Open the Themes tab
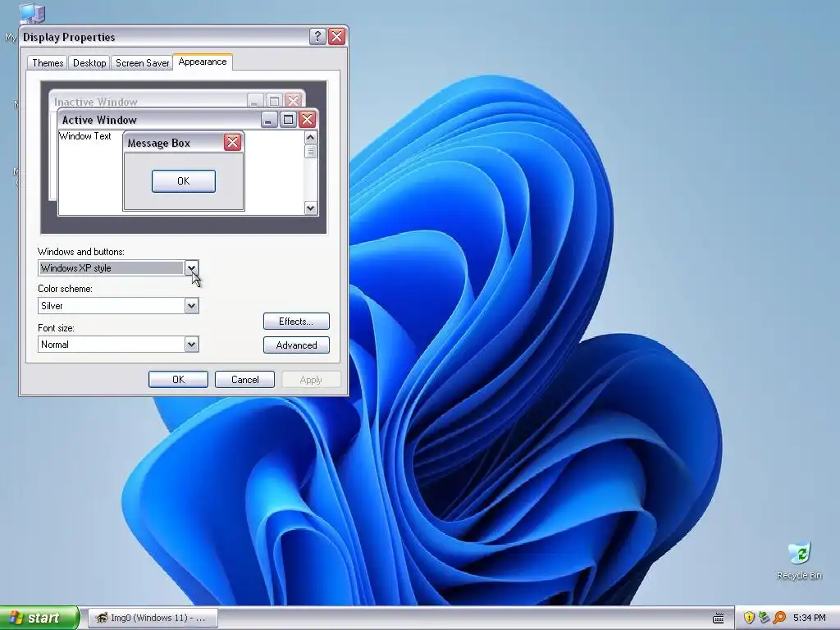 [x=48, y=63]
